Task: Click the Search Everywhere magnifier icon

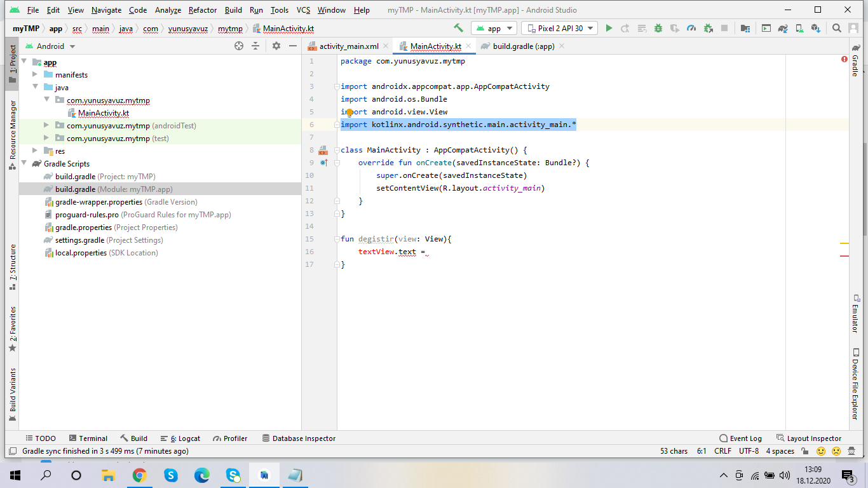Action: tap(837, 28)
